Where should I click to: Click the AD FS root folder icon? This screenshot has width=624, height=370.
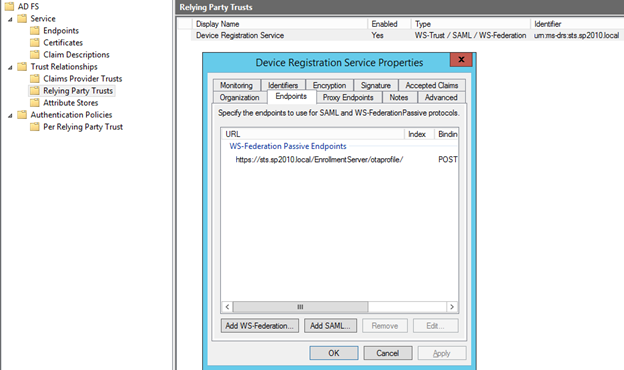point(9,6)
